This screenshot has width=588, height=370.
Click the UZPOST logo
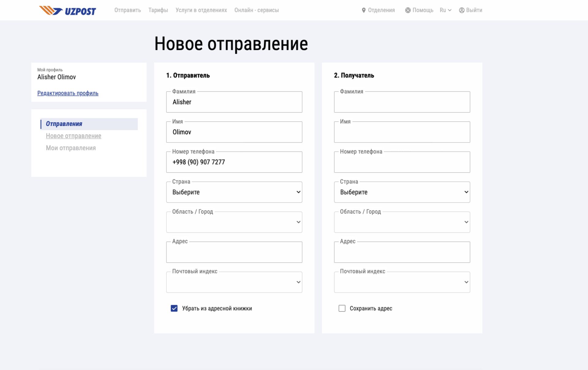tap(67, 11)
